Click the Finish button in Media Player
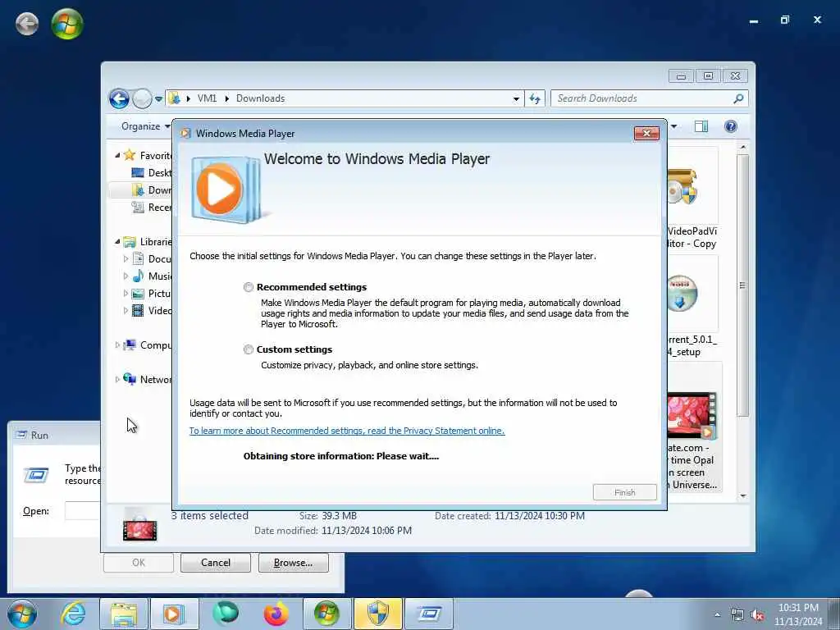This screenshot has width=840, height=630. (x=624, y=492)
